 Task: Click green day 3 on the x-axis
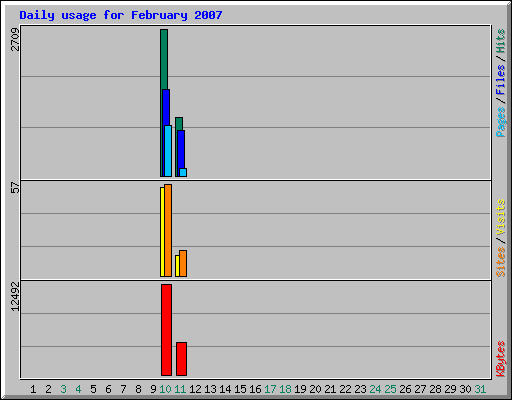[63, 389]
